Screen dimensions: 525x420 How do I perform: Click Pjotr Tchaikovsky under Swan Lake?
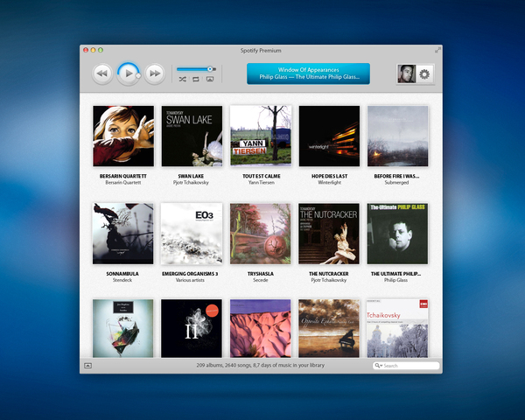click(x=191, y=183)
